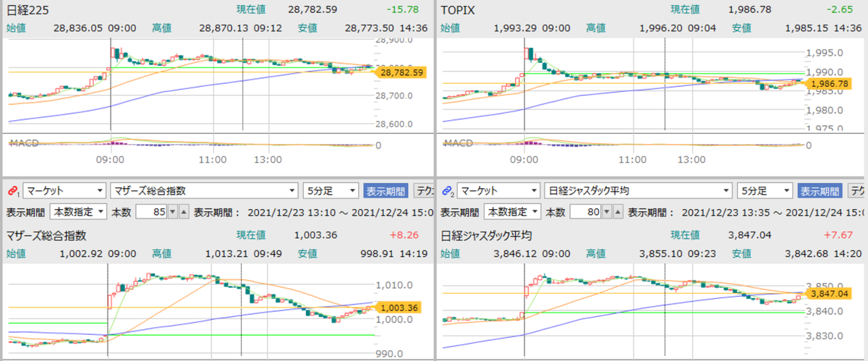868x361 pixels.
Task: Click the blue link-group 2 icon
Action: [447, 191]
